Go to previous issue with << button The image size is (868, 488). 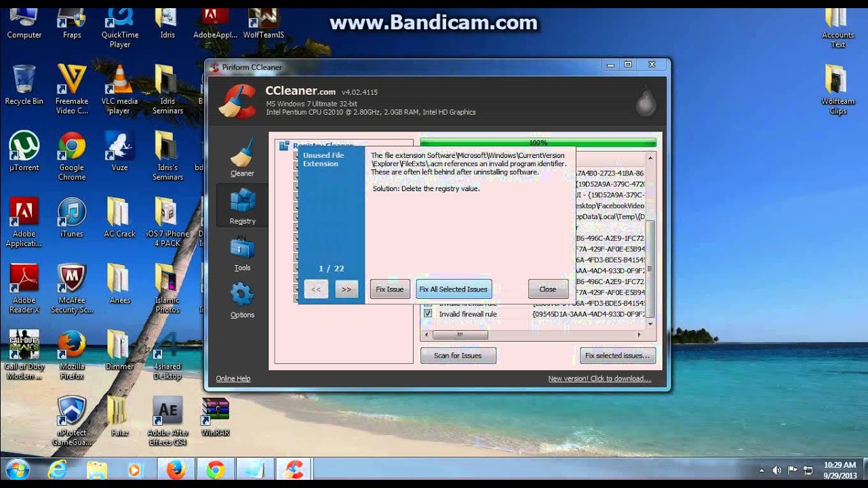316,289
